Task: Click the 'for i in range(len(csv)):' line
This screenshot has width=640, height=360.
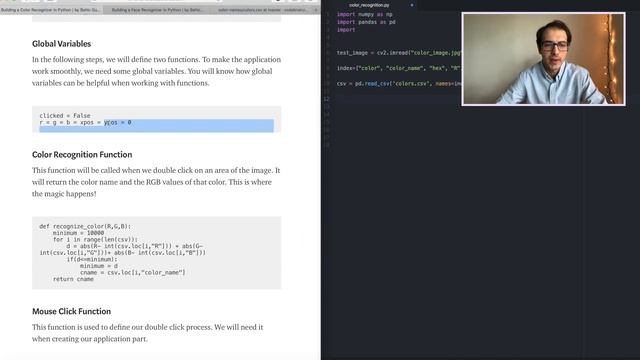Action: coord(96,239)
